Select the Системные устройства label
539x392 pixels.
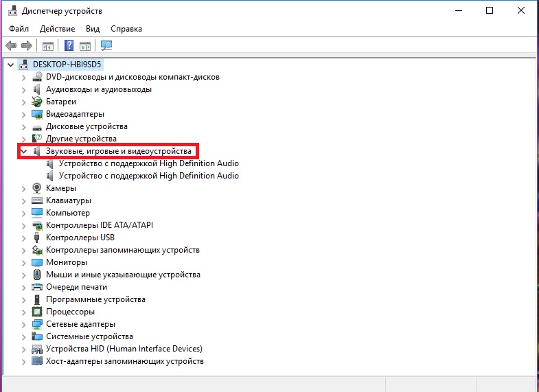tap(89, 336)
